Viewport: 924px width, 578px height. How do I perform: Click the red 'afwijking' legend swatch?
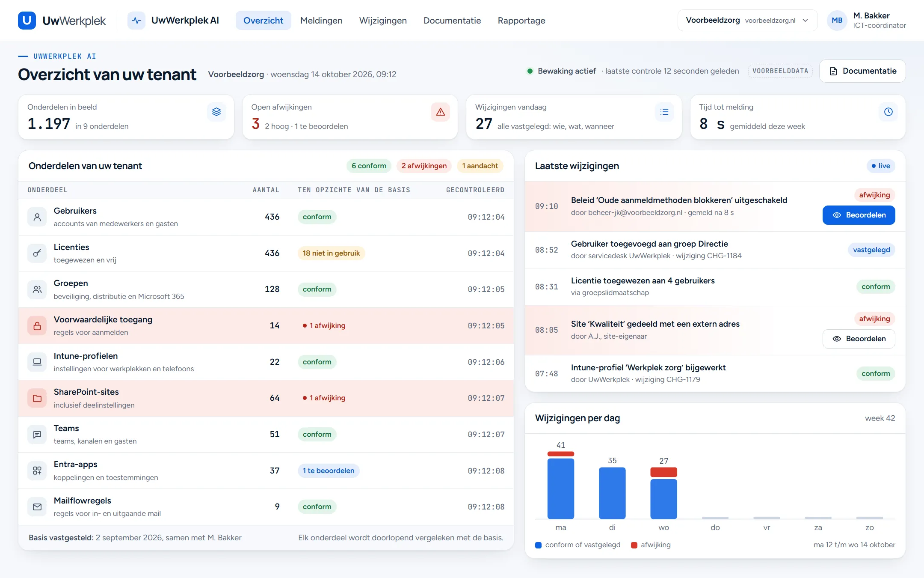click(x=634, y=545)
